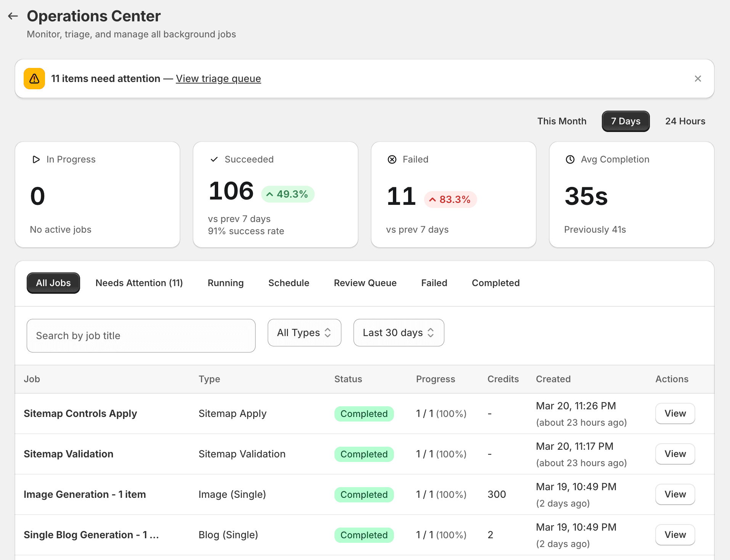Image resolution: width=730 pixels, height=560 pixels.
Task: Open the Last 30 days date filter
Action: (398, 332)
